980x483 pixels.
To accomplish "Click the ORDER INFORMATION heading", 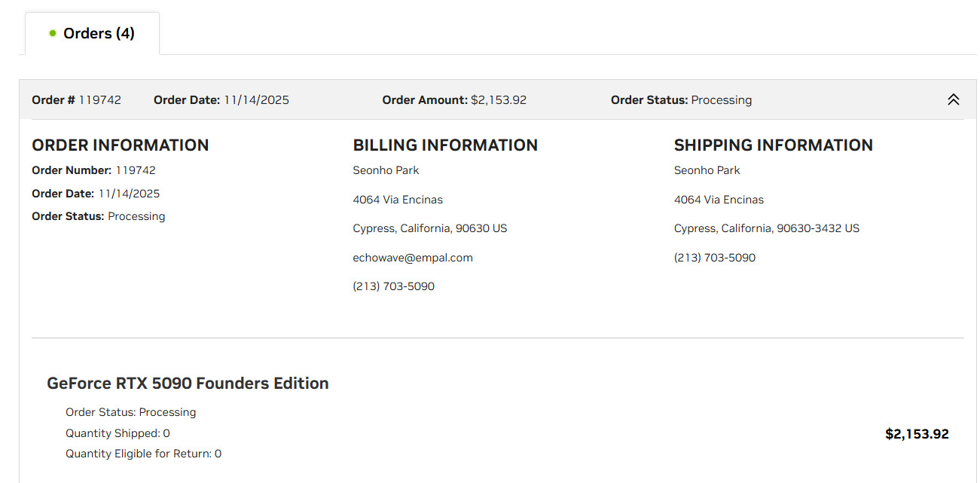I will [121, 145].
